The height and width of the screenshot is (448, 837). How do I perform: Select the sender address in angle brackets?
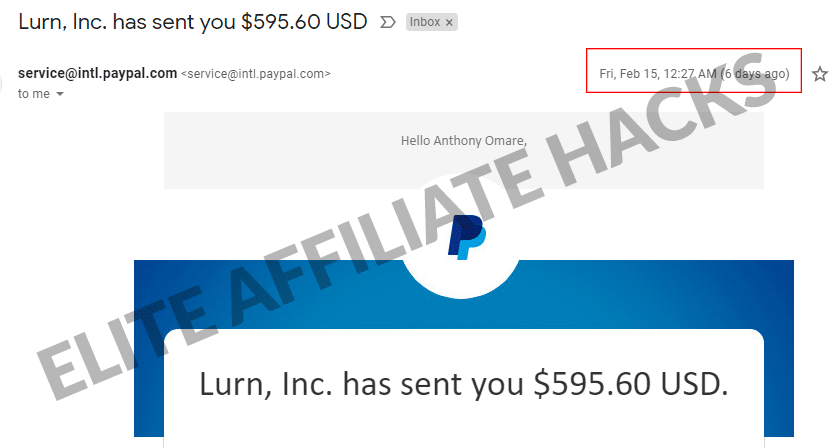click(256, 74)
